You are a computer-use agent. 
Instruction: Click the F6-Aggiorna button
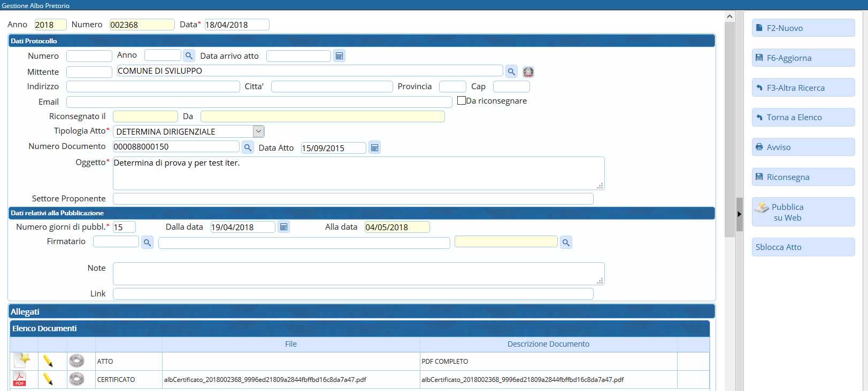[803, 58]
